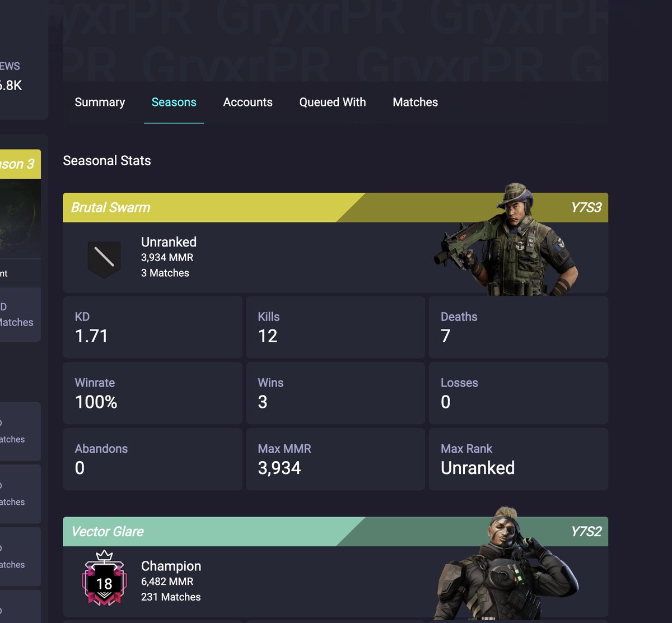This screenshot has width=672, height=623.
Task: Click the Champion rank badge icon
Action: click(x=104, y=579)
